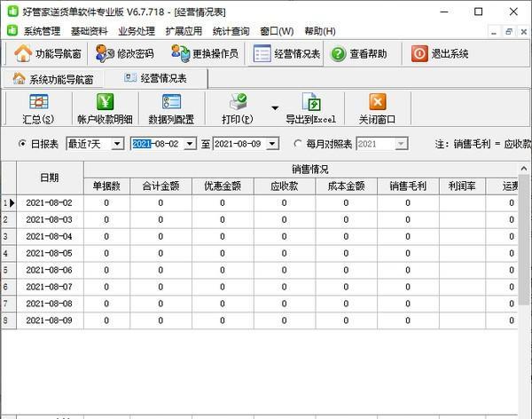Switch to the 系统功能导航窗 tab
The image size is (532, 419).
click(53, 79)
